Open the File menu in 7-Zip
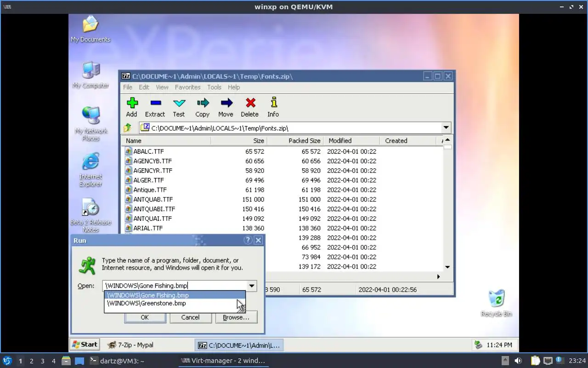The image size is (588, 368). (x=128, y=87)
